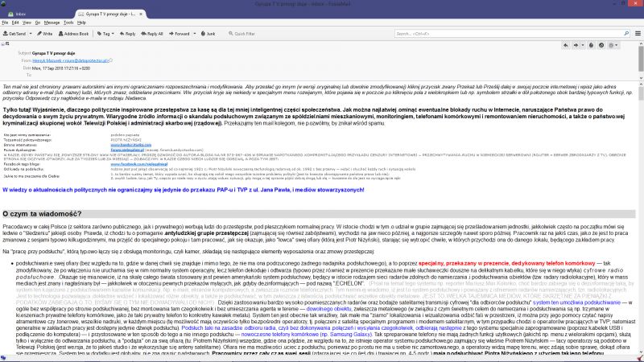Mark message as Junk in toolbar
Screen dimensions: 644x362
click(208, 34)
